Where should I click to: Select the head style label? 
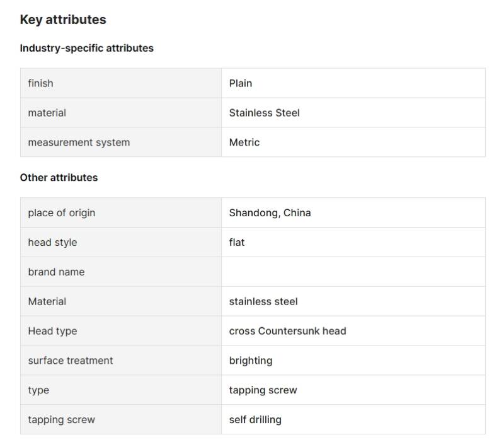(x=52, y=243)
